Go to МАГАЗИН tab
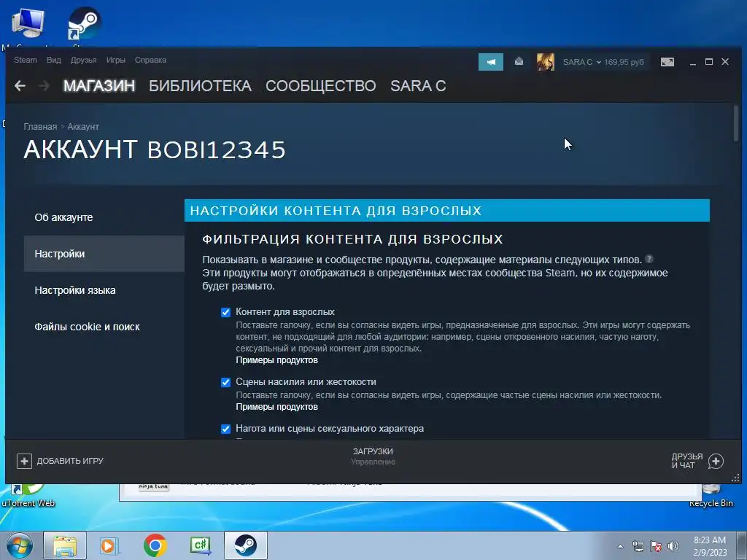 [99, 86]
